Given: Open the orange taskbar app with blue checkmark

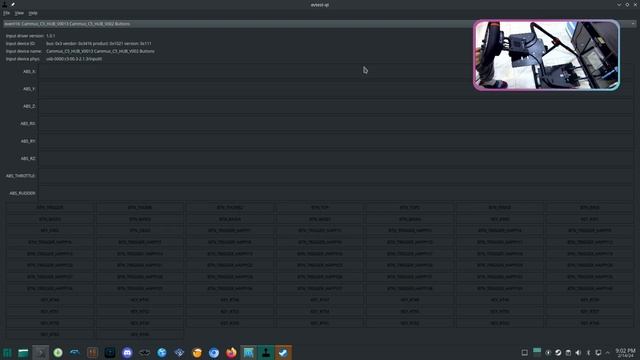Looking at the screenshot, I should coord(283,353).
